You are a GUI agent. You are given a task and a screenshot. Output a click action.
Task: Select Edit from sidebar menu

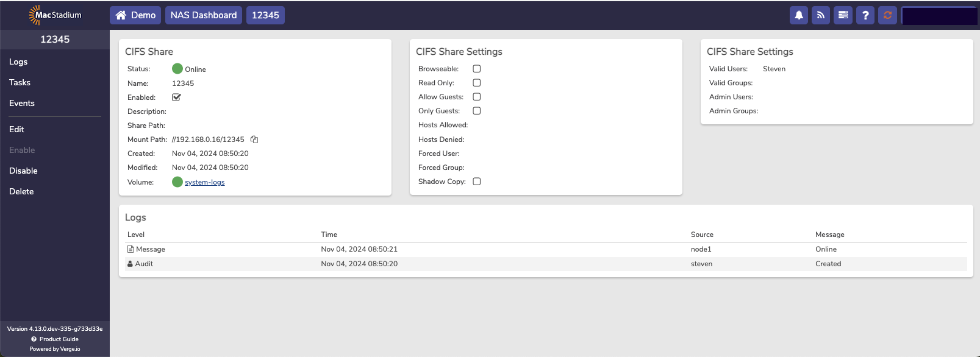[16, 129]
